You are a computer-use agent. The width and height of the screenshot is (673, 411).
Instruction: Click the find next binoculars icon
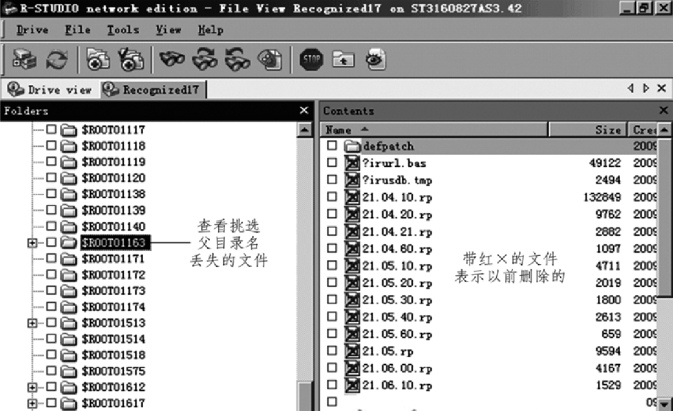(205, 59)
